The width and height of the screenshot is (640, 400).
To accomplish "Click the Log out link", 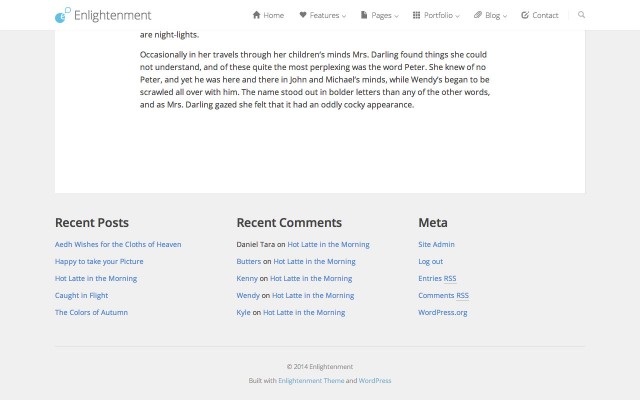I will pyautogui.click(x=431, y=261).
